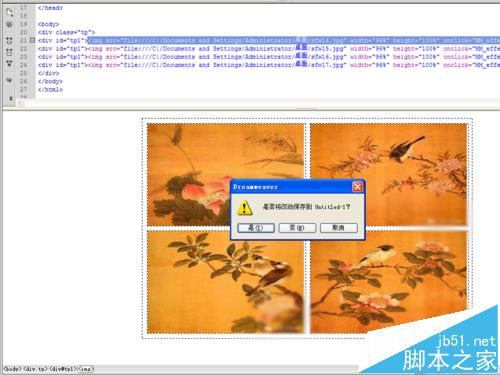Click Collapse Full Tag icon in coding toolbar
The height and width of the screenshot is (375, 500).
[x=9, y=41]
